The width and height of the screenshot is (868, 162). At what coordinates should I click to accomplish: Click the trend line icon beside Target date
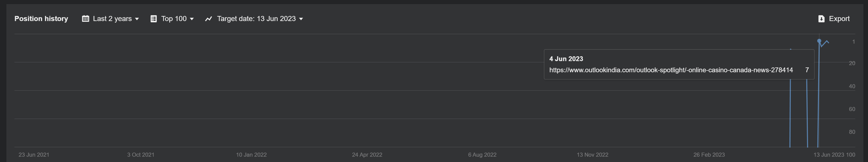click(209, 19)
